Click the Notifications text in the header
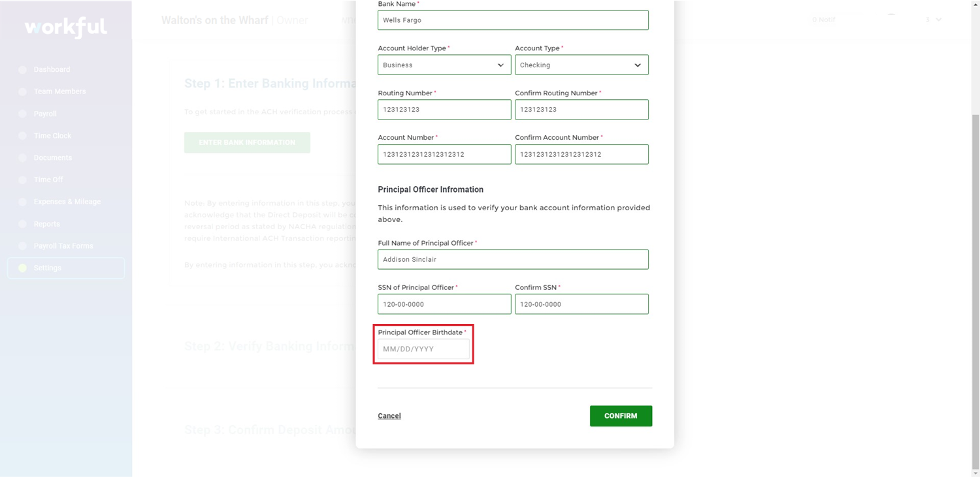Viewport: 980px width, 478px height. 823,20
